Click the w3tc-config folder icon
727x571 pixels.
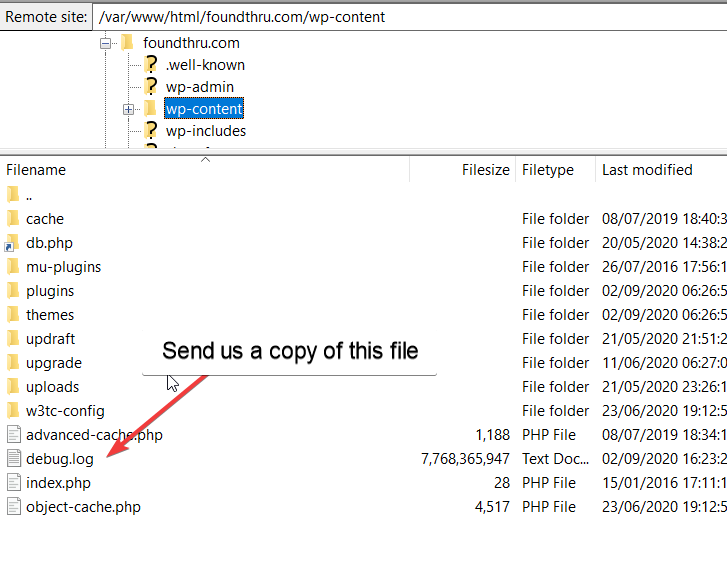click(x=13, y=411)
